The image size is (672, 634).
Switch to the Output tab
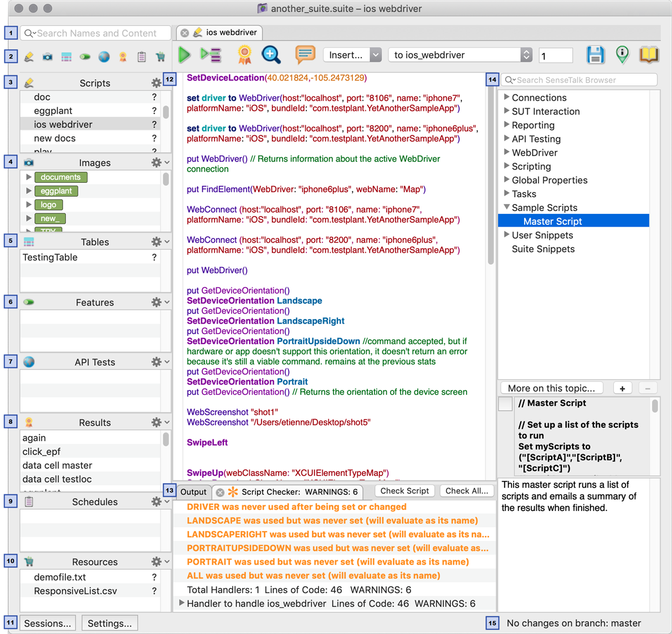193,492
